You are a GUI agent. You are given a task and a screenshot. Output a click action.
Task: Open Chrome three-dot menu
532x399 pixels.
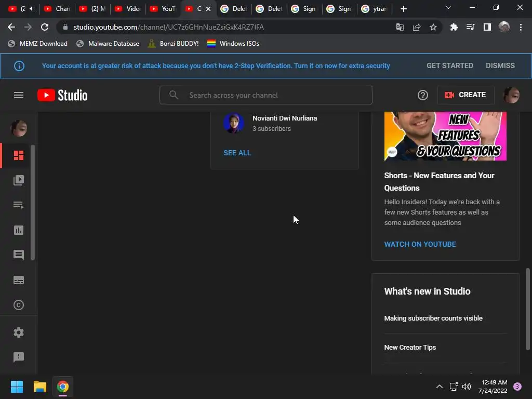click(x=521, y=27)
